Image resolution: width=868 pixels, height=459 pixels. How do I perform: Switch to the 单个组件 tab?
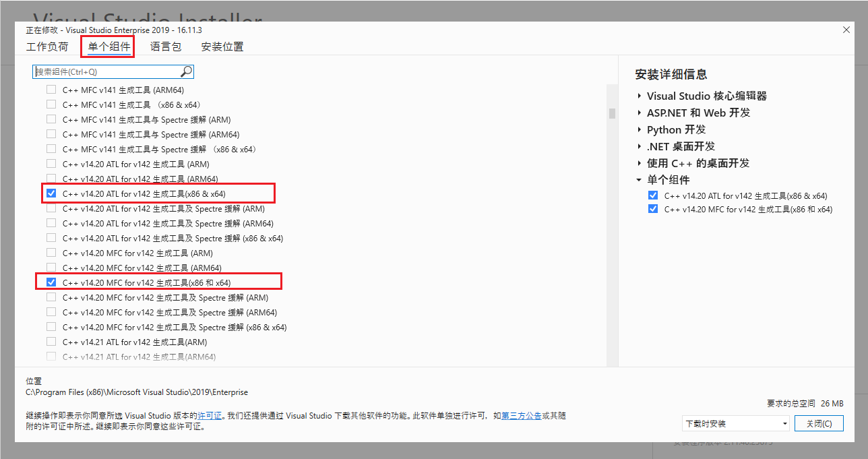pos(109,47)
